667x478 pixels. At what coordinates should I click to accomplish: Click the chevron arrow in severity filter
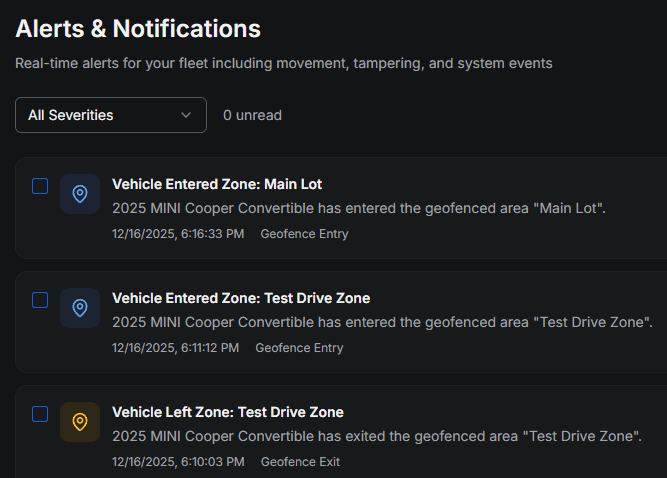coord(186,115)
